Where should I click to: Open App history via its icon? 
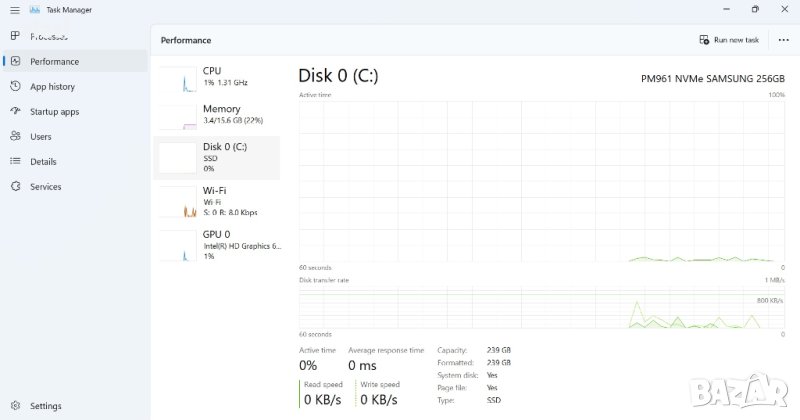pyautogui.click(x=15, y=86)
